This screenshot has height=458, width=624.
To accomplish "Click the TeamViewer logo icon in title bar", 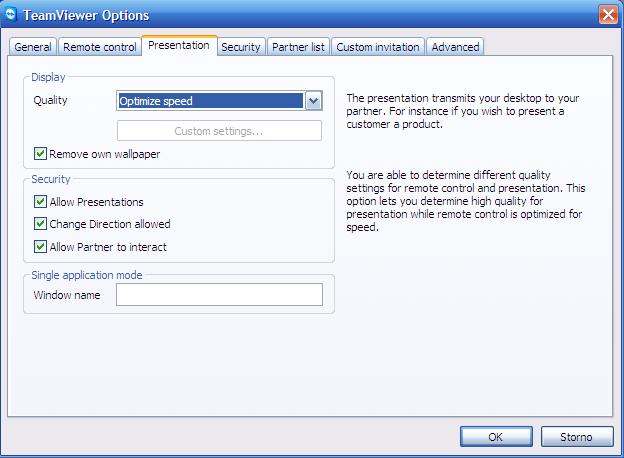I will click(11, 14).
